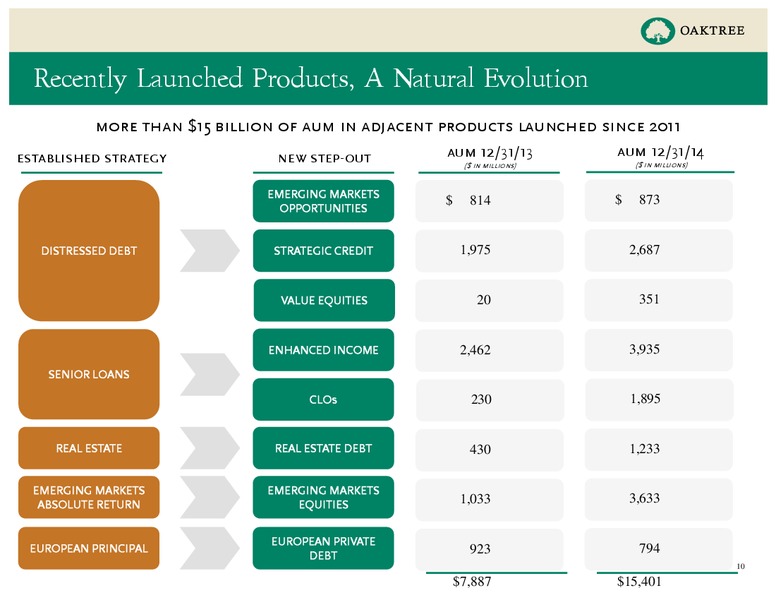Click the Real Estate Debt box

click(324, 448)
